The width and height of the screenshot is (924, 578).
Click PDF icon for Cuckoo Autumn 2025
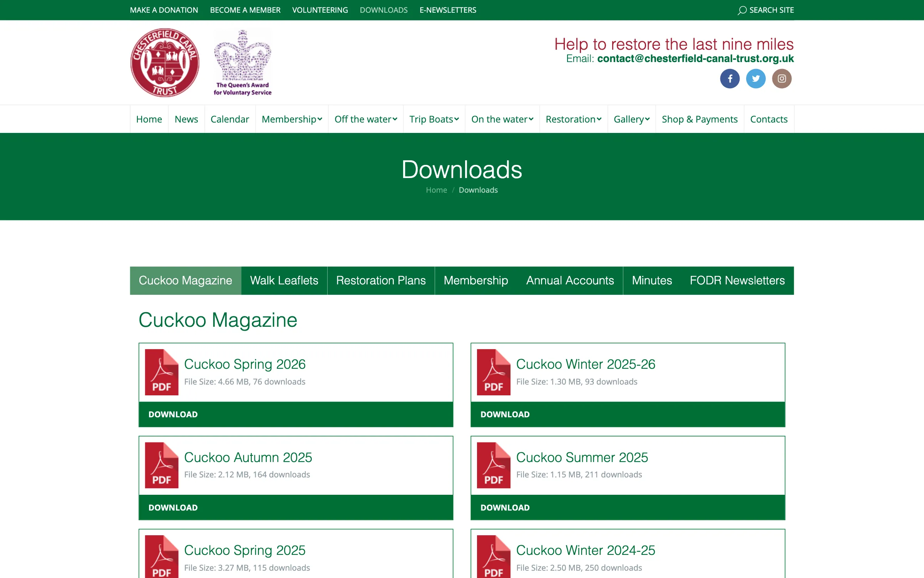162,465
